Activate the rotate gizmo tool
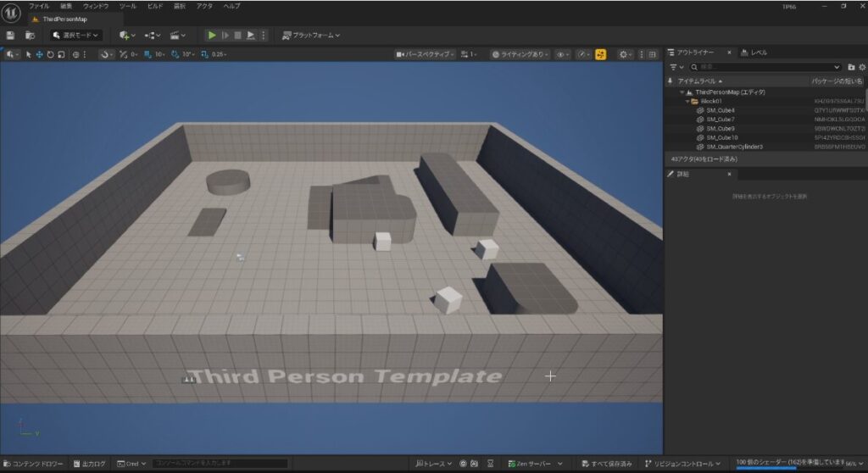The image size is (868, 473). (50, 54)
